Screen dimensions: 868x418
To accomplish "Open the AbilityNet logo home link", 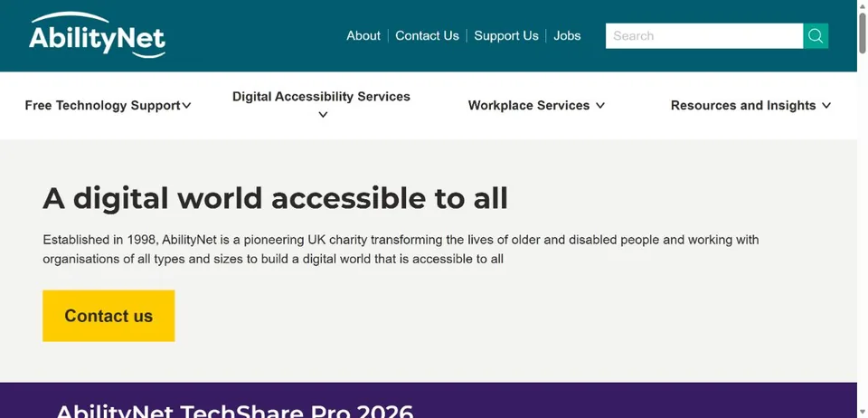I will [98, 35].
